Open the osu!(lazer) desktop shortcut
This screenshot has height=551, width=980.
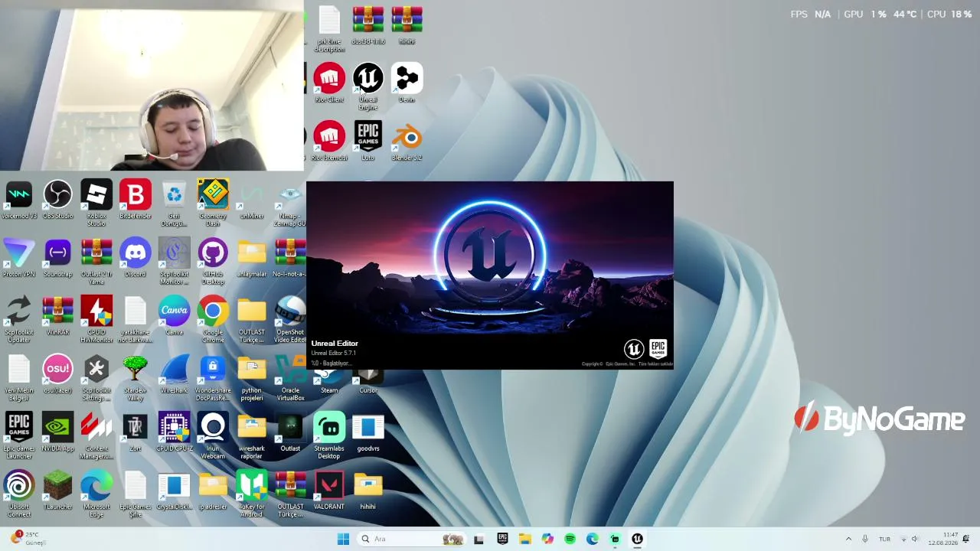(x=58, y=375)
